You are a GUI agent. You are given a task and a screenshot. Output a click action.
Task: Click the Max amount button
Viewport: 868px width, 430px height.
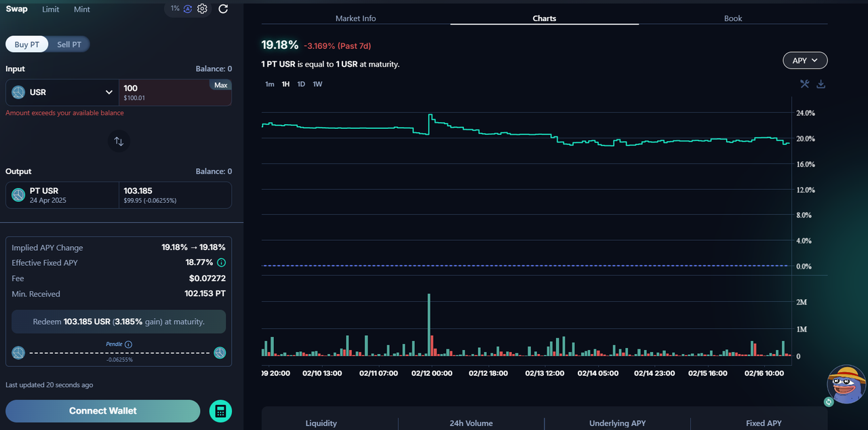click(x=220, y=85)
